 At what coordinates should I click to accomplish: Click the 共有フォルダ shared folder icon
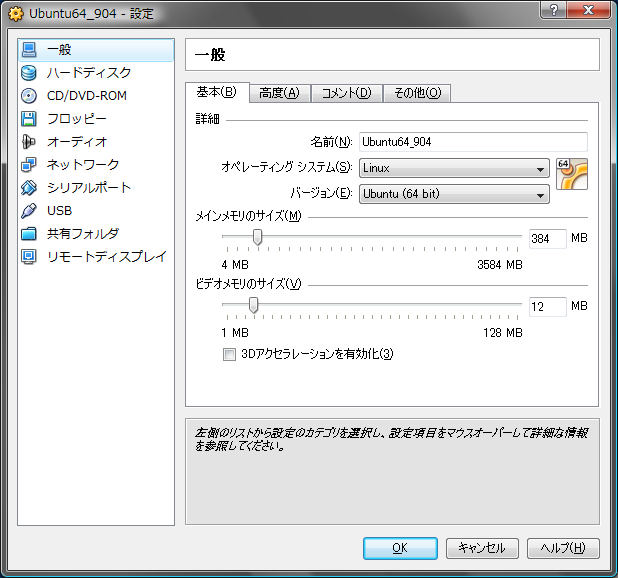[29, 234]
